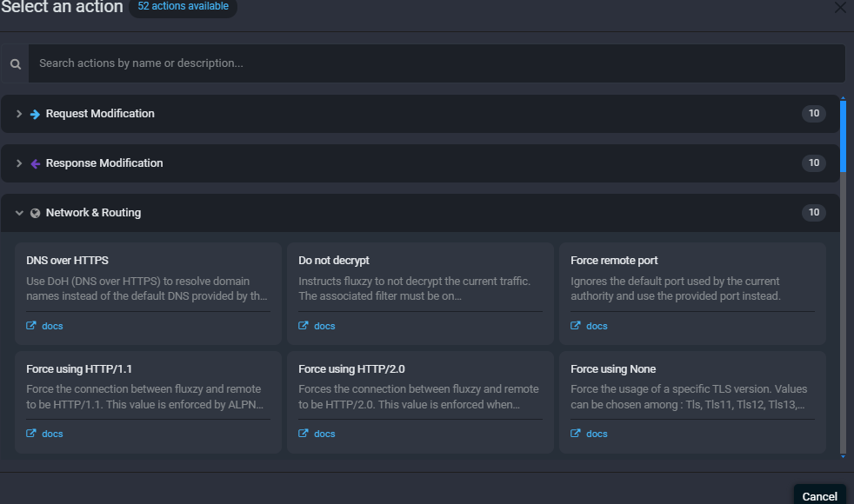This screenshot has width=854, height=504.
Task: Click external link icon on Force using HTTP/2.0 card
Action: pos(304,434)
